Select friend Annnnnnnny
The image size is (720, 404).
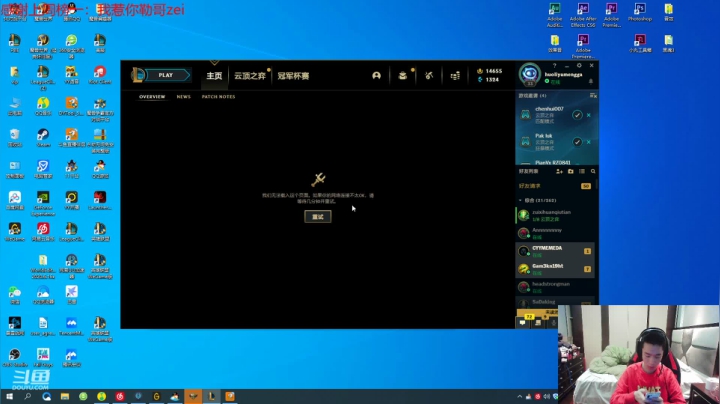pyautogui.click(x=555, y=233)
